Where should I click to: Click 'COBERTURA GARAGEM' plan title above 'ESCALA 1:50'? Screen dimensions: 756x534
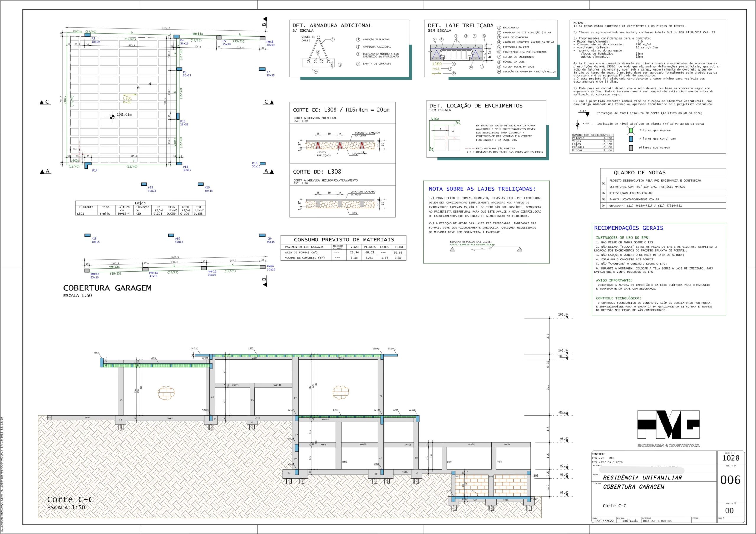(107, 288)
